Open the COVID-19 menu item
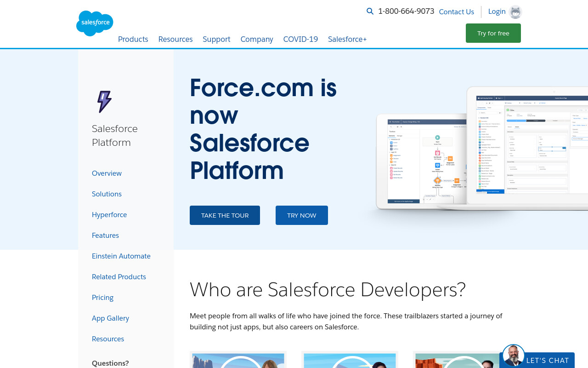Viewport: 588px width, 368px height. click(x=300, y=39)
